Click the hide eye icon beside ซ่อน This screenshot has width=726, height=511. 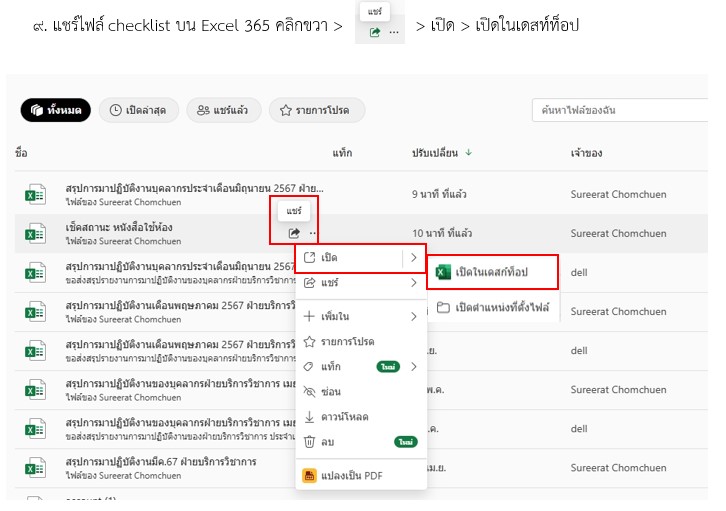tap(310, 391)
